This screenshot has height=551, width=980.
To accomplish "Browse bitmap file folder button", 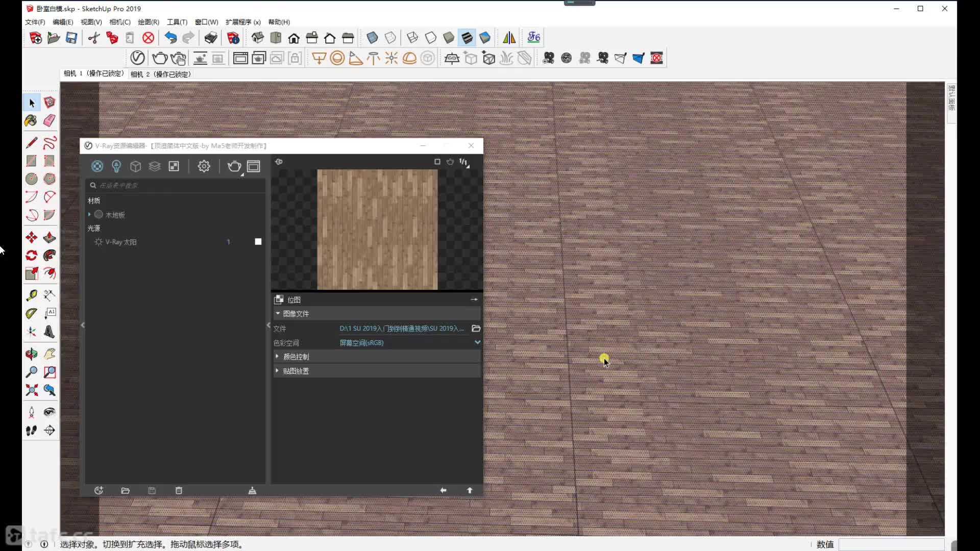I will 476,328.
